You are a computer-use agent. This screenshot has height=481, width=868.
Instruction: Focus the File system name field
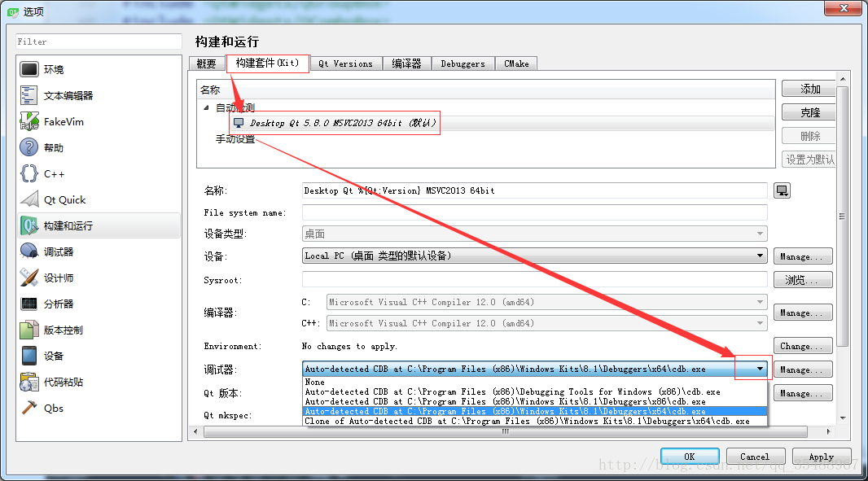tap(535, 212)
